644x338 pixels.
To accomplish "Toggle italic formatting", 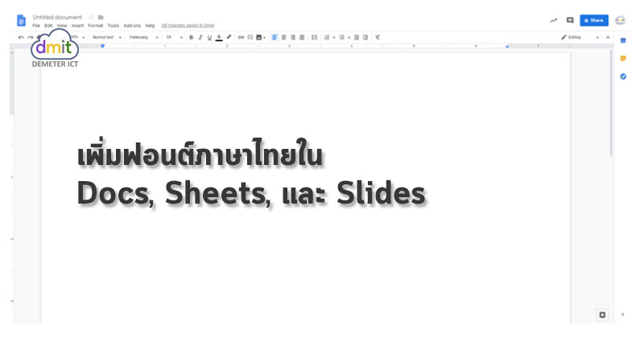I will pyautogui.click(x=200, y=37).
